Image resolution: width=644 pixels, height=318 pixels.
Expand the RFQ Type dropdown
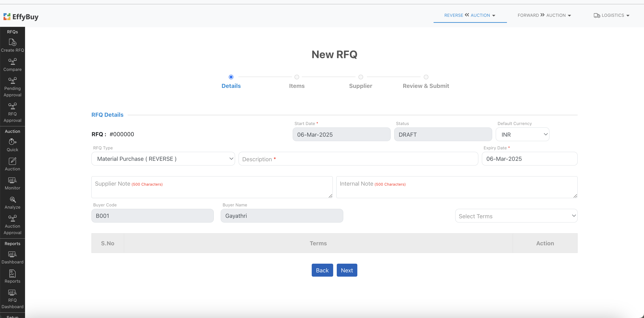(x=163, y=159)
